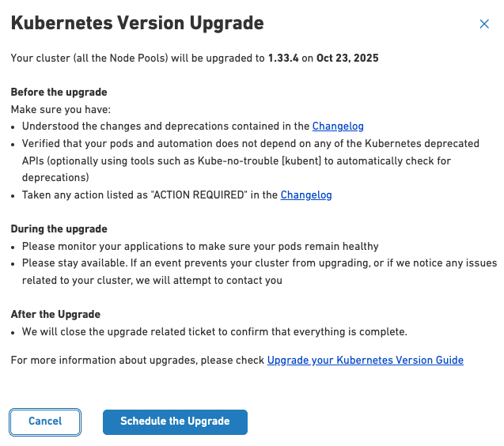Screen dimensions: 504x446
Task: Close the Kubernetes Version Upgrade dialog
Action: point(484,25)
